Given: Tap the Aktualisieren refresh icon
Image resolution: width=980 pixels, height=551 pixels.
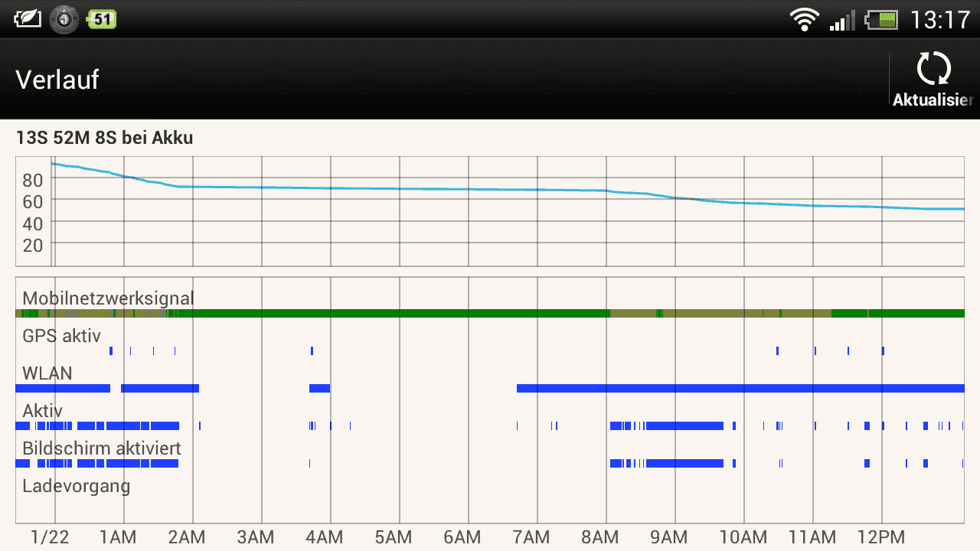Looking at the screenshot, I should [933, 69].
